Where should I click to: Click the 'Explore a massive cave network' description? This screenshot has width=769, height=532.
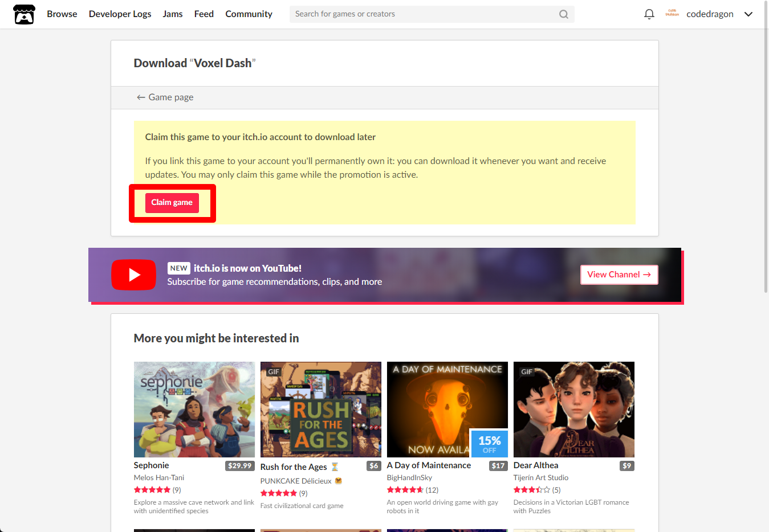[194, 506]
